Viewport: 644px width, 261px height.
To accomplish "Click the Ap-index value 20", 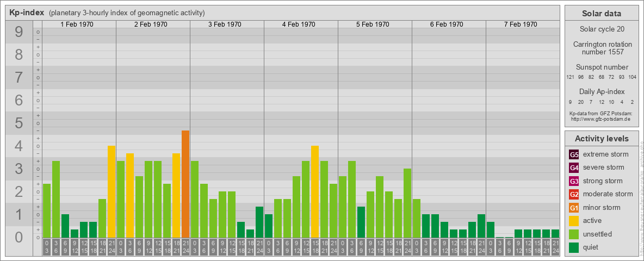I will tap(581, 102).
